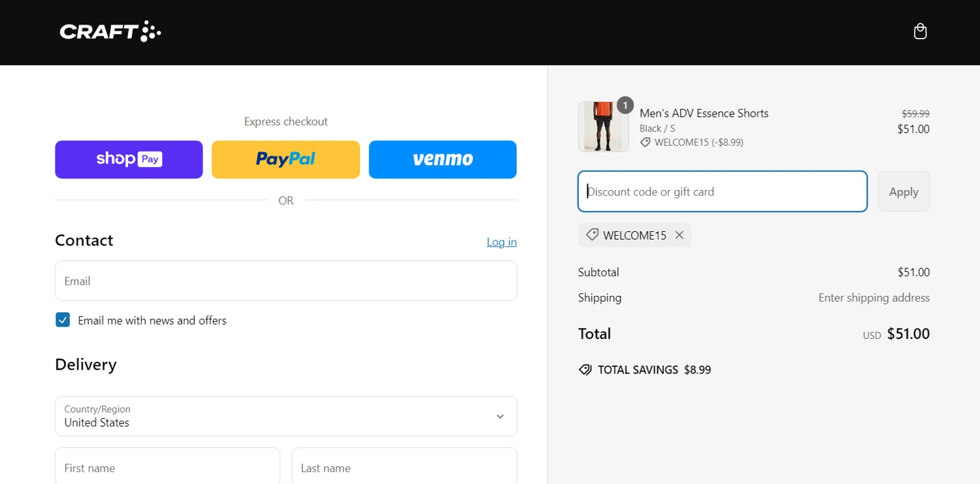Click the Enter shipping address text
The image size is (980, 484).
874,298
